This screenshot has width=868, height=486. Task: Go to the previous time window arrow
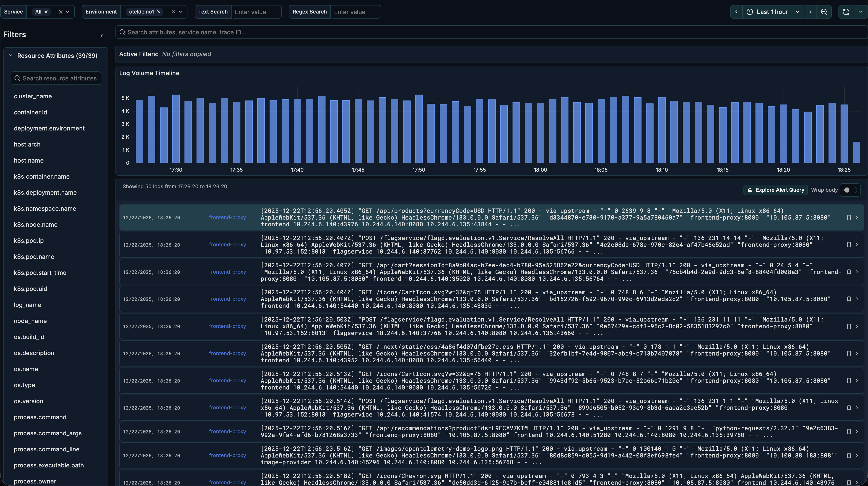pos(736,12)
